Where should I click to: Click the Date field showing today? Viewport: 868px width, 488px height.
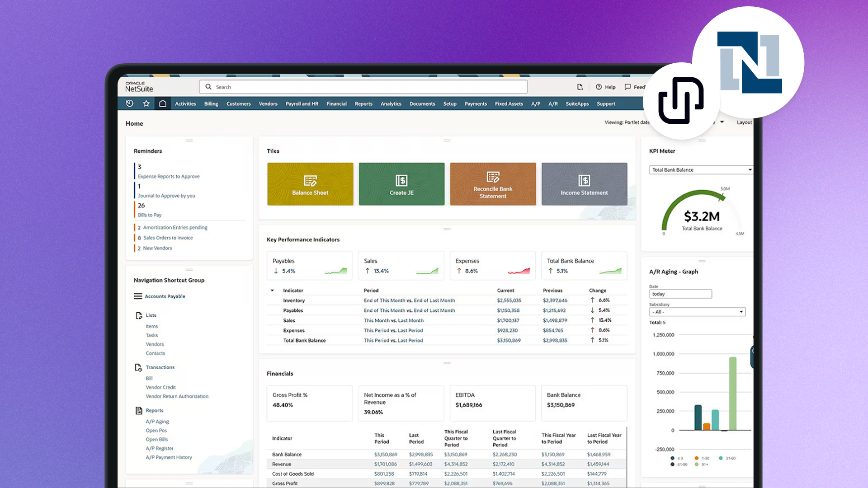point(680,294)
